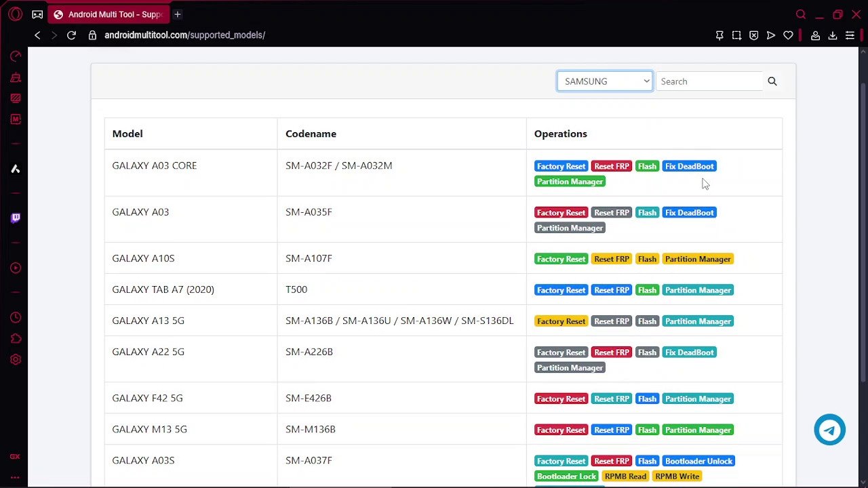
Task: Open the profile account icon
Action: (x=816, y=35)
